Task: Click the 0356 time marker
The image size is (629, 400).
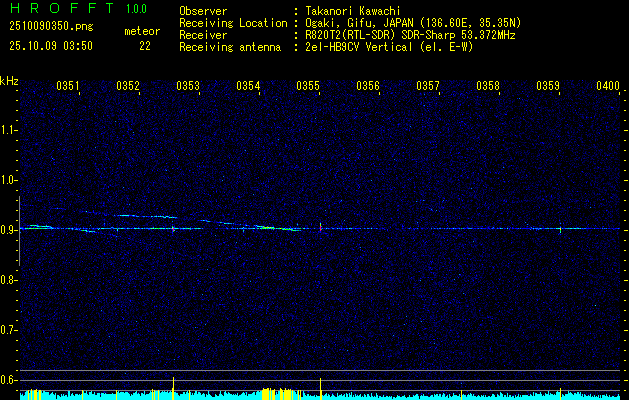Action: point(368,86)
